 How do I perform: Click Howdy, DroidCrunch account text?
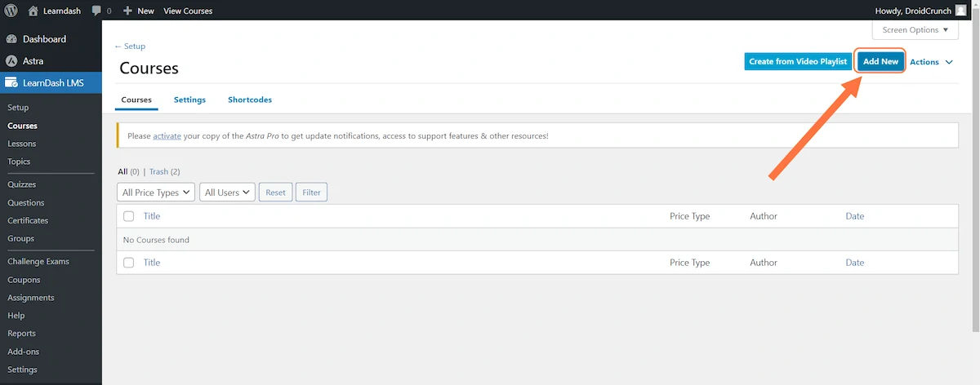913,11
